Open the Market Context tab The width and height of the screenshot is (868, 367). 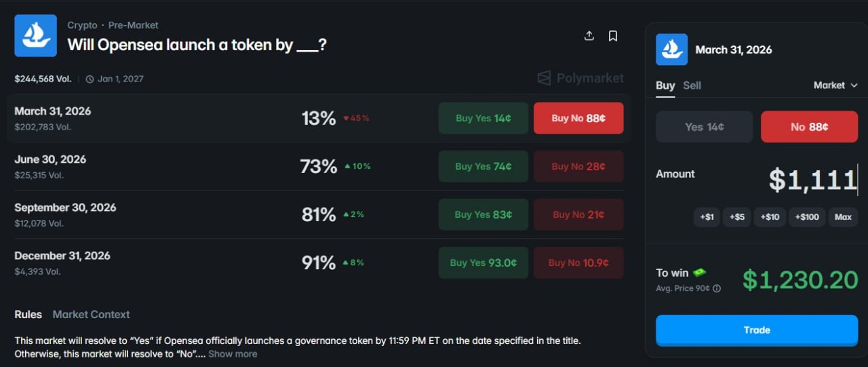point(91,315)
